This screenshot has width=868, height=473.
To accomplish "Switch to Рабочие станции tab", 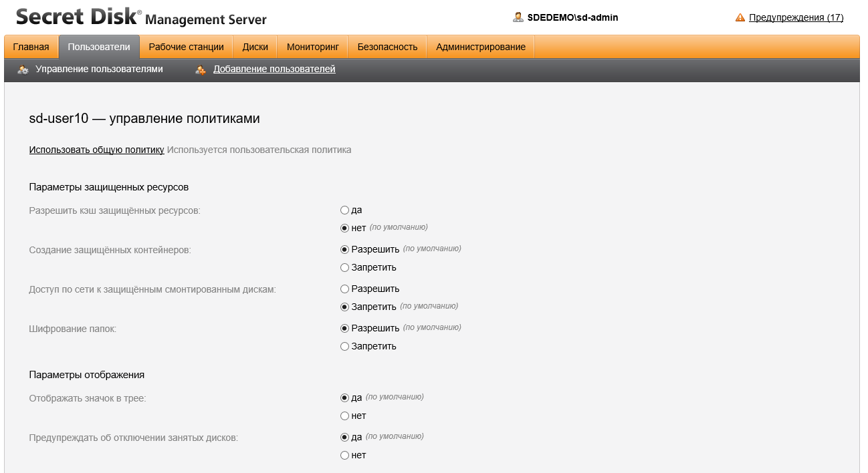I will pyautogui.click(x=186, y=47).
